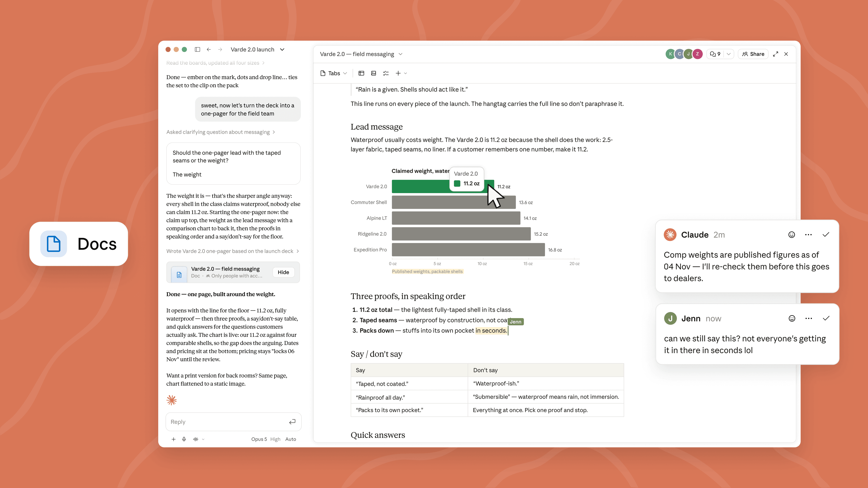This screenshot has width=868, height=488.
Task: Open more options on Jenn's comment
Action: coord(809,319)
